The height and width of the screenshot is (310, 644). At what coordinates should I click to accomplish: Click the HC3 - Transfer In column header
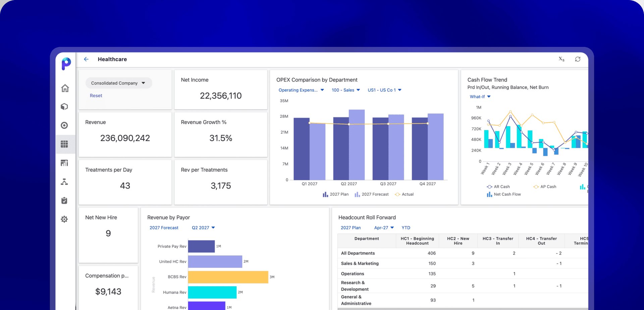coord(498,241)
